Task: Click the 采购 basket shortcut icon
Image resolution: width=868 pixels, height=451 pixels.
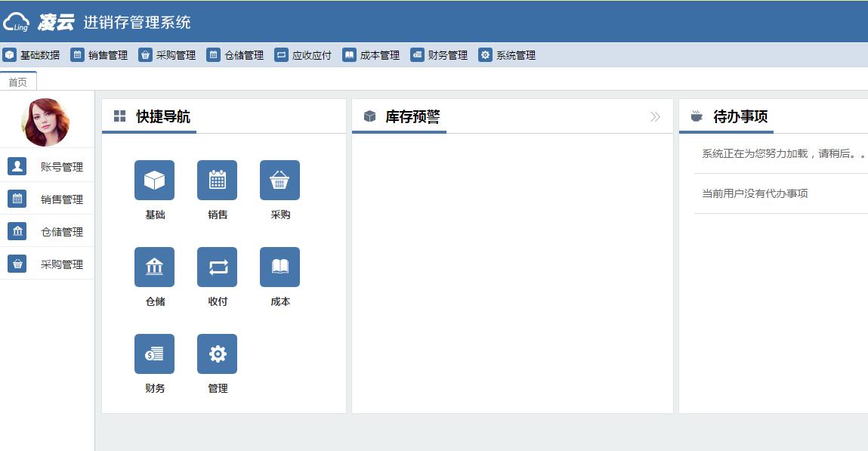Action: [x=280, y=181]
